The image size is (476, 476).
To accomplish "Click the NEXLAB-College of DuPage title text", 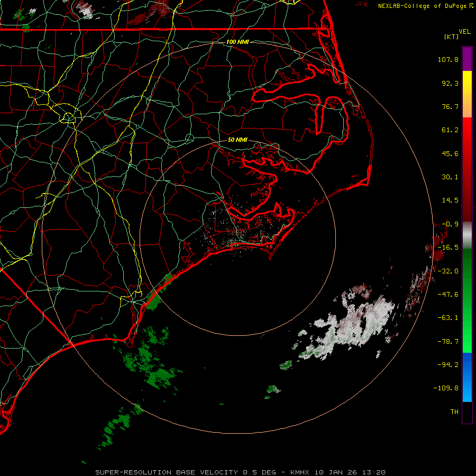I will pyautogui.click(x=422, y=6).
